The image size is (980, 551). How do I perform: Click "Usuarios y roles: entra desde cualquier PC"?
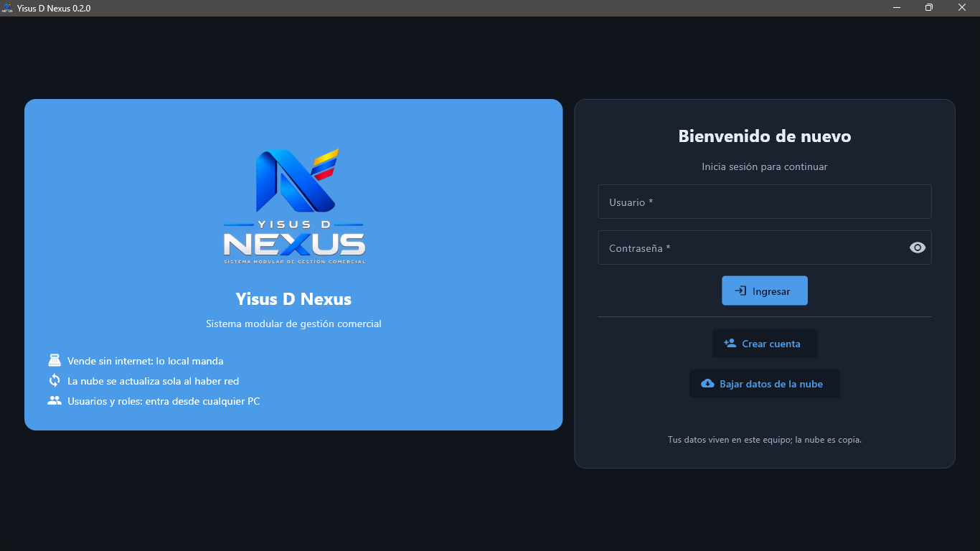164,401
